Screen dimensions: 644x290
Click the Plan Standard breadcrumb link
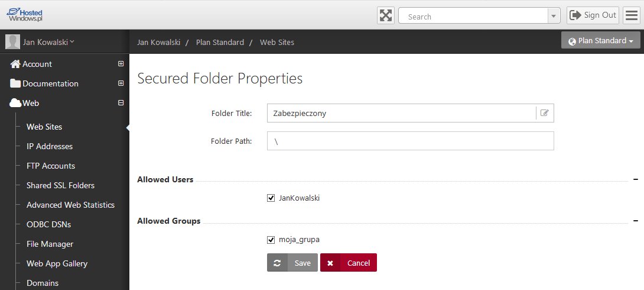(220, 43)
